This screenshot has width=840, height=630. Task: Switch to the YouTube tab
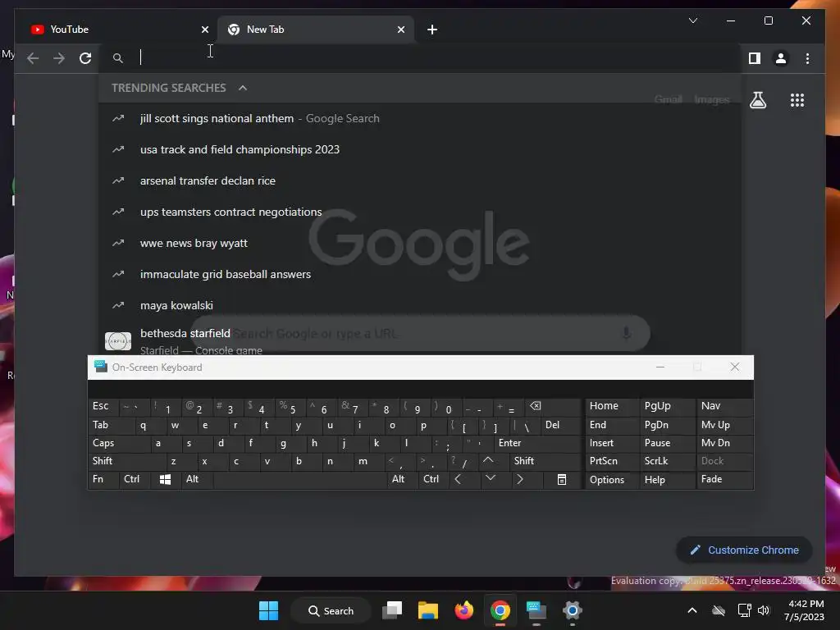click(x=118, y=30)
